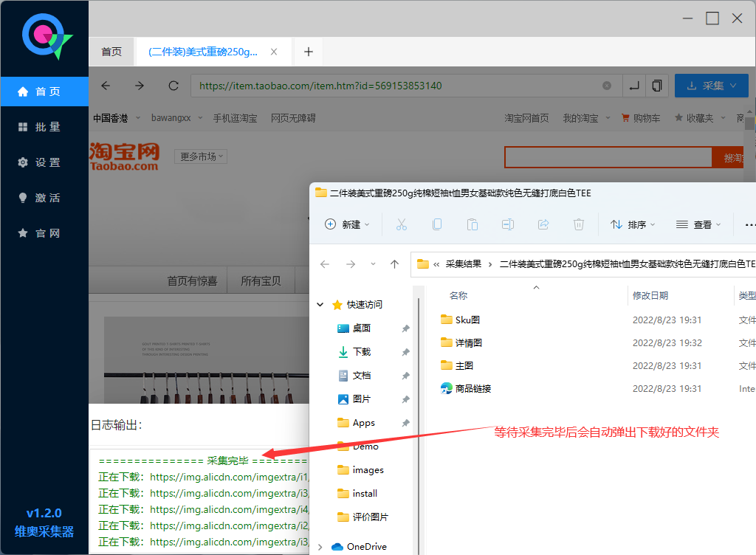Open 手机逛淘宝 link

click(x=236, y=118)
